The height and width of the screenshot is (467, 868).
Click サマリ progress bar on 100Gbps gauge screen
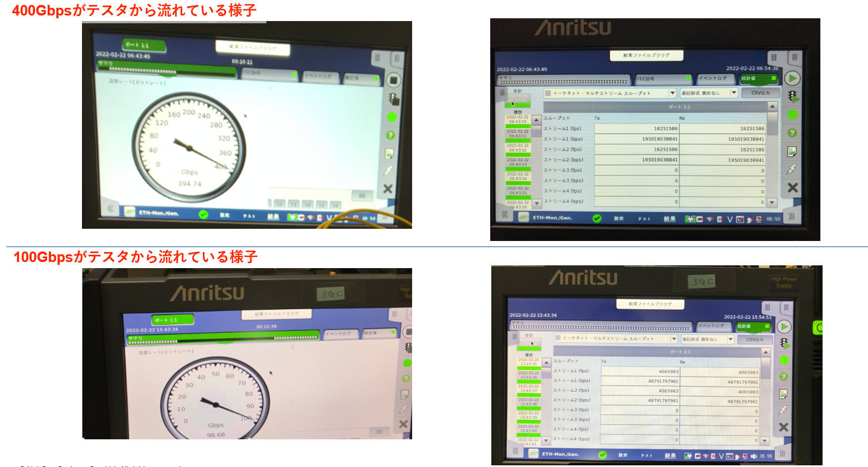[223, 338]
